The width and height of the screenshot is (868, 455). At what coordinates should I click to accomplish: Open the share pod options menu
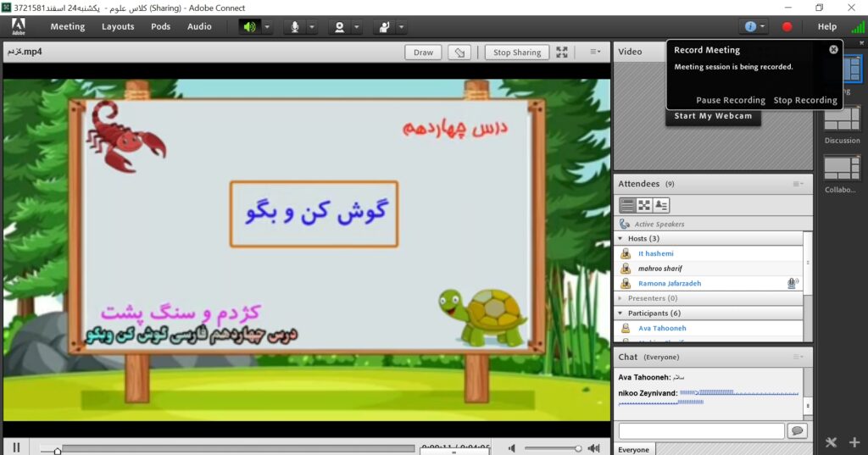(594, 52)
